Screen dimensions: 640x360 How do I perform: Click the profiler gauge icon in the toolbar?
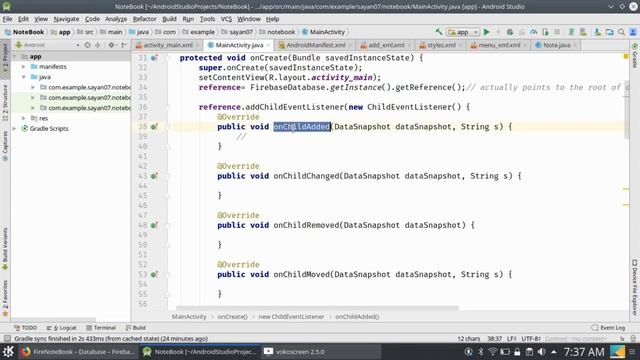pyautogui.click(x=533, y=32)
